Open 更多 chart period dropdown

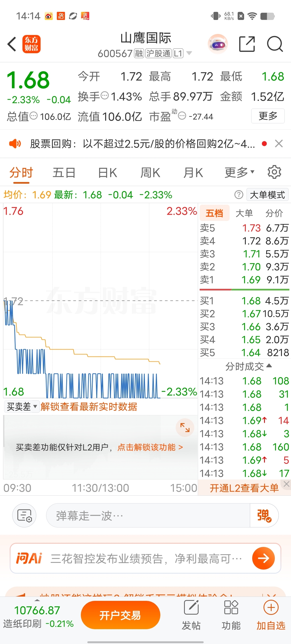239,172
